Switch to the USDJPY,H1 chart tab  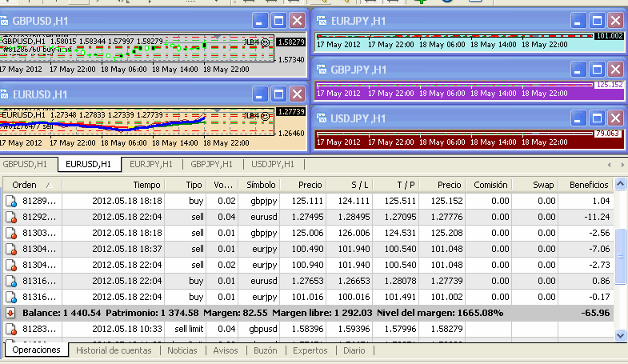point(273,164)
